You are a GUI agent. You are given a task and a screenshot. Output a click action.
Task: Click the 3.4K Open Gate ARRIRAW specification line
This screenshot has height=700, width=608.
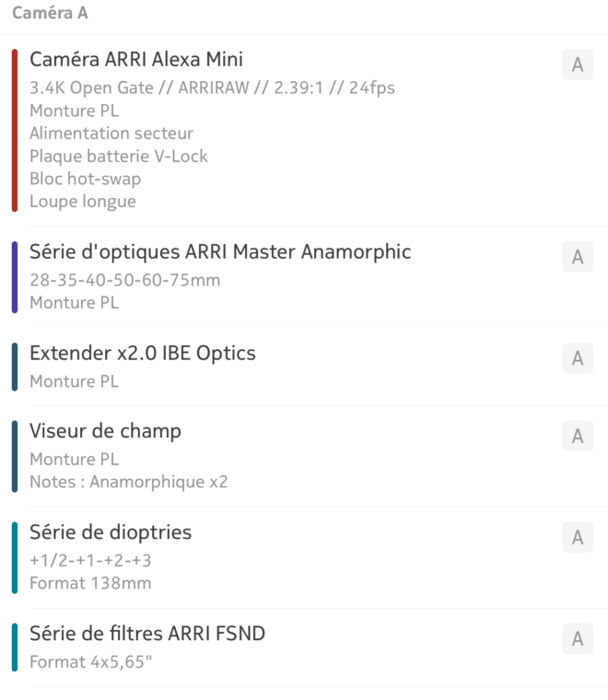pos(212,87)
